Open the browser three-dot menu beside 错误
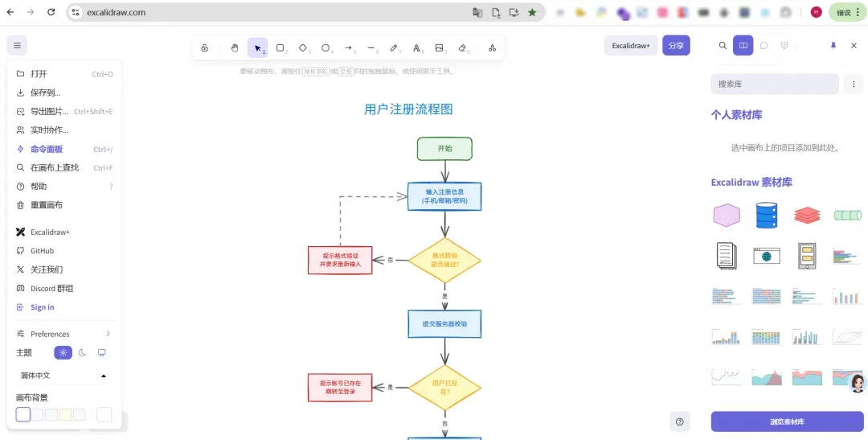 click(x=858, y=12)
